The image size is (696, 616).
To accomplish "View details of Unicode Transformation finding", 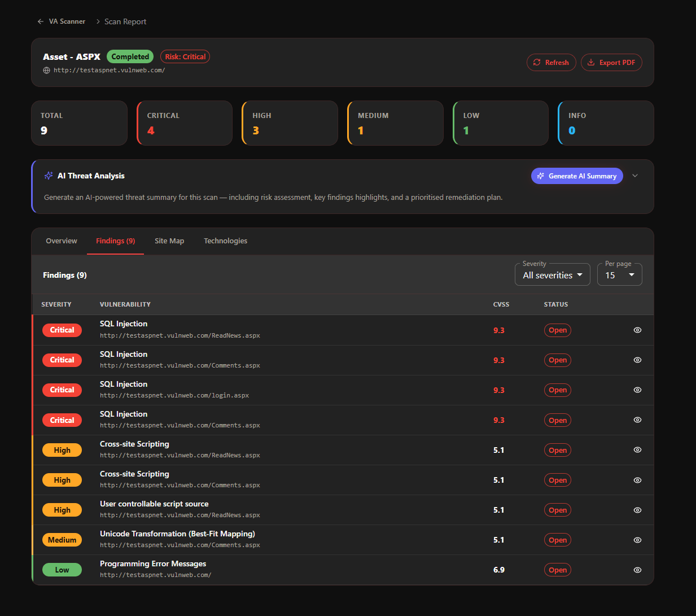I will click(x=637, y=540).
